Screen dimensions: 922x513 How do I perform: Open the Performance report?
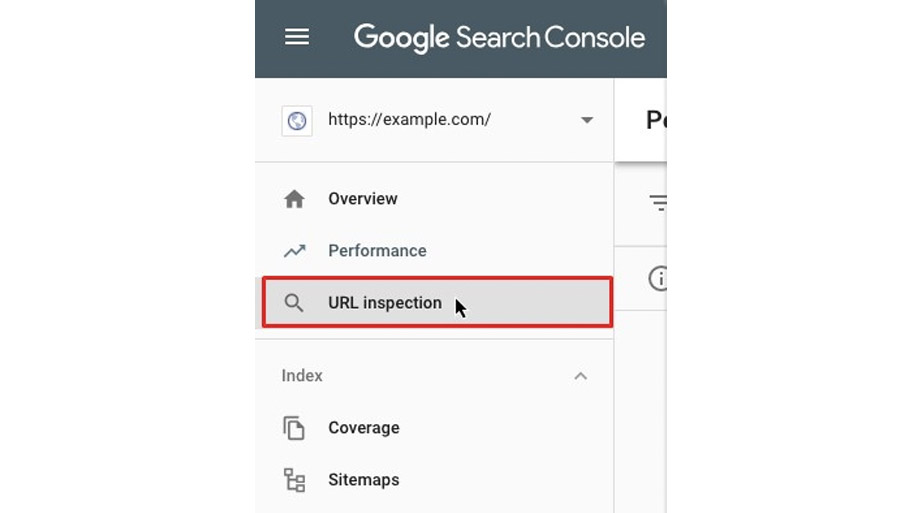click(x=377, y=251)
